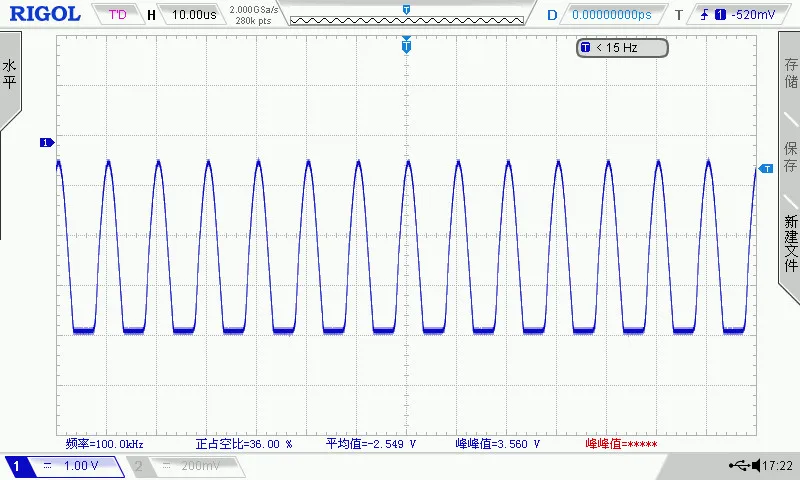Click the speaker sound icon
Image resolution: width=800 pixels, height=480 pixels.
[x=756, y=465]
